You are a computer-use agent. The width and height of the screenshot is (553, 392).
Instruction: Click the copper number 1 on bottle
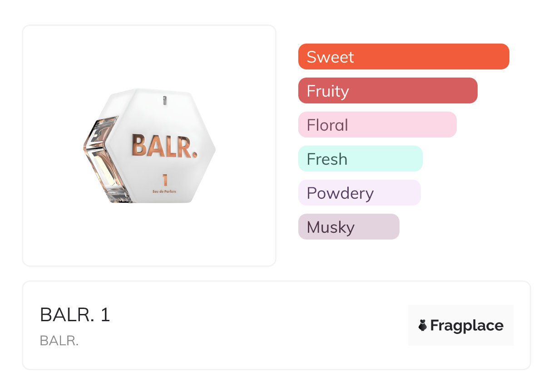click(164, 180)
